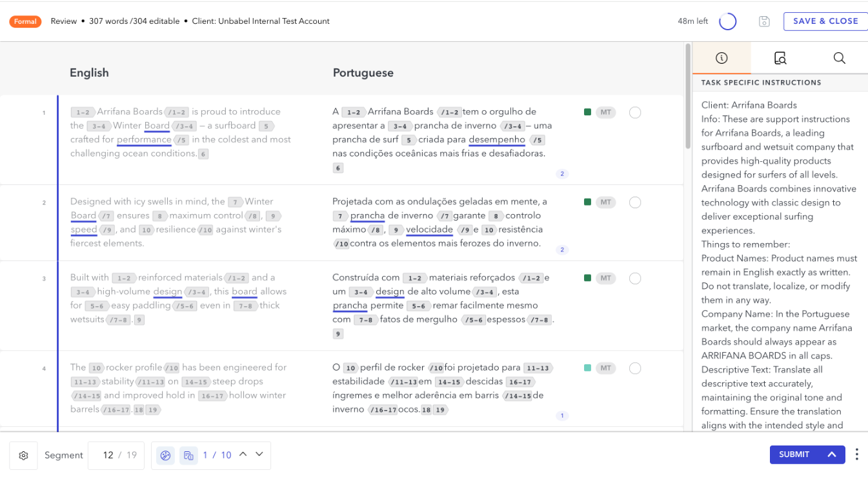
Task: Switch to the Task Specific Instructions info tab
Action: click(721, 57)
